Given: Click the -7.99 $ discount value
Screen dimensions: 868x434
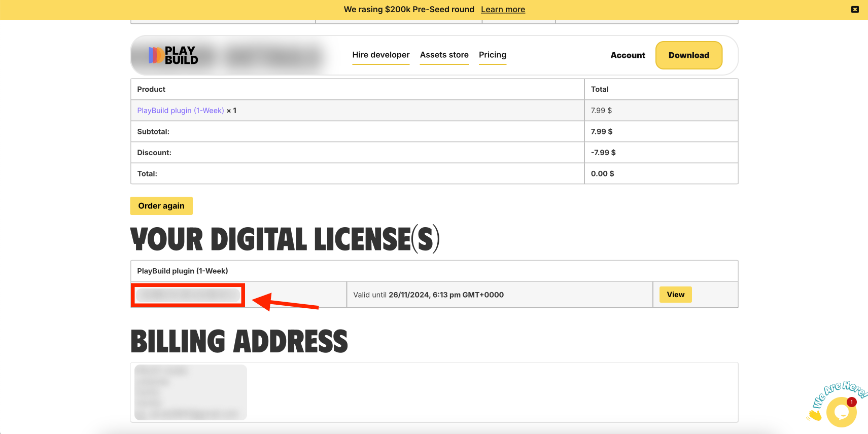Looking at the screenshot, I should 603,153.
